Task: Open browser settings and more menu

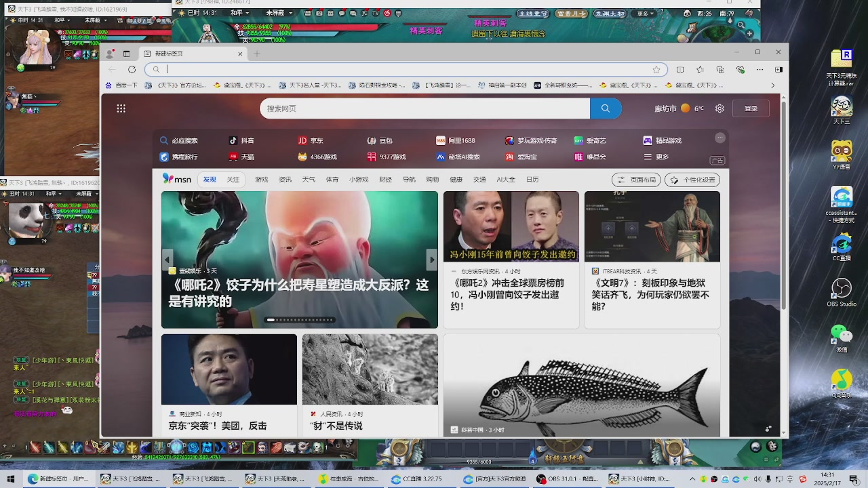Action: pos(759,69)
